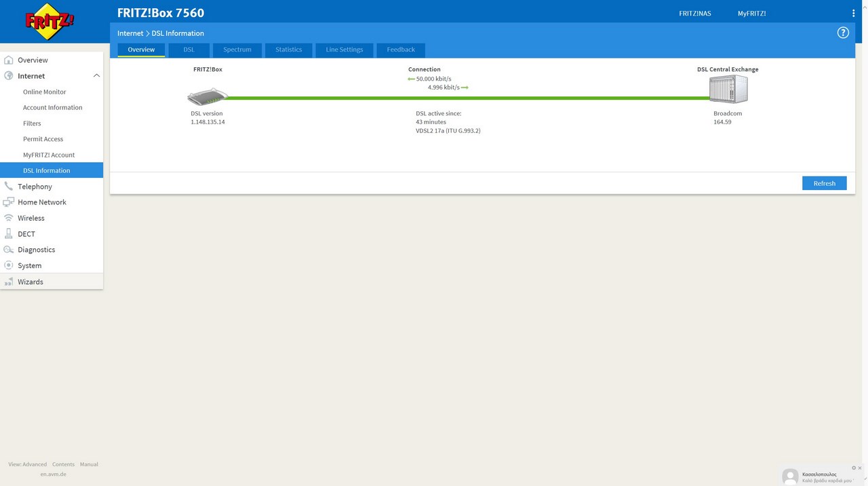Click DSL version 1.148.135.14 text
Image resolution: width=868 pixels, height=486 pixels.
click(208, 118)
